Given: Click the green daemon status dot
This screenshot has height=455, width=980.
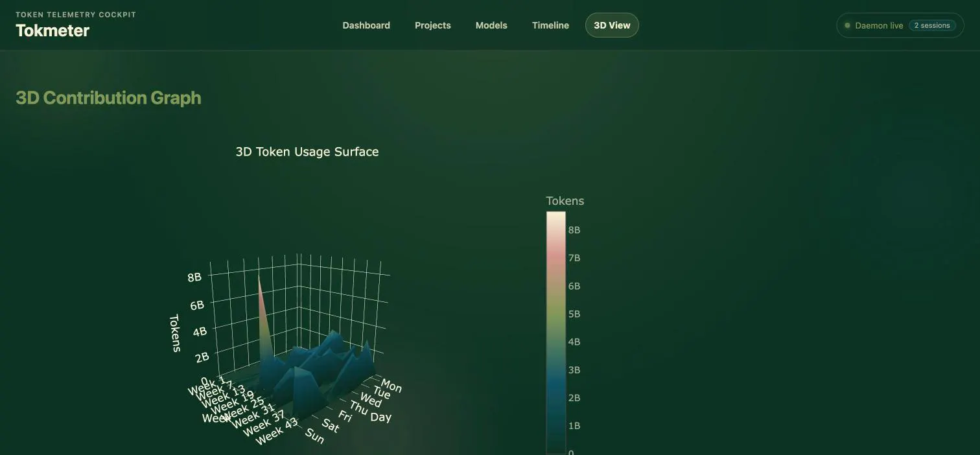Looking at the screenshot, I should click(847, 26).
